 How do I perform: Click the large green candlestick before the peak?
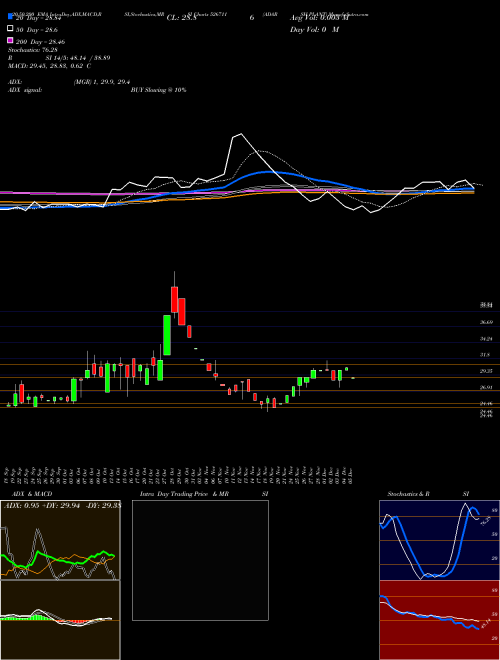pos(167,335)
